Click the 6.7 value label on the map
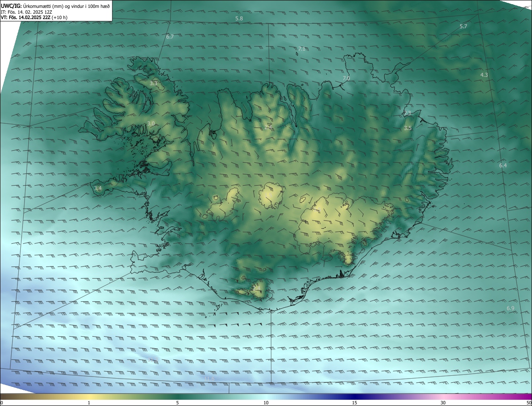Viewport: 532px width, 406px height. point(170,37)
